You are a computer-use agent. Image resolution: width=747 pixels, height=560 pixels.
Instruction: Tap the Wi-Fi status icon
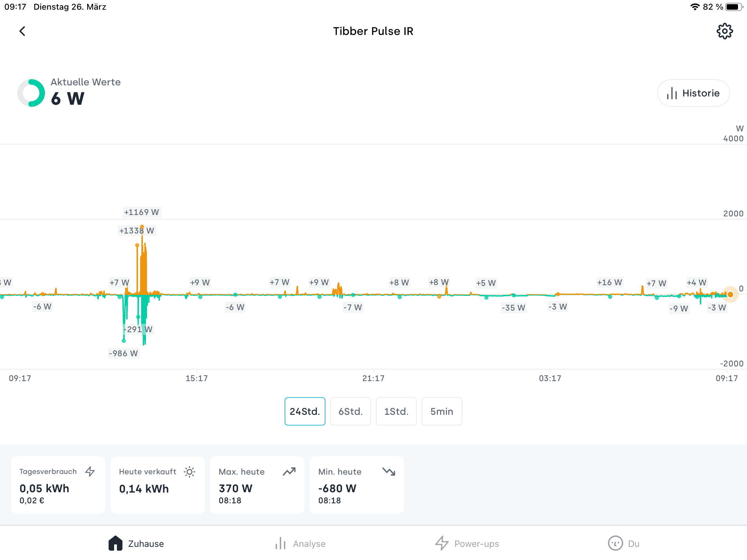[695, 7]
